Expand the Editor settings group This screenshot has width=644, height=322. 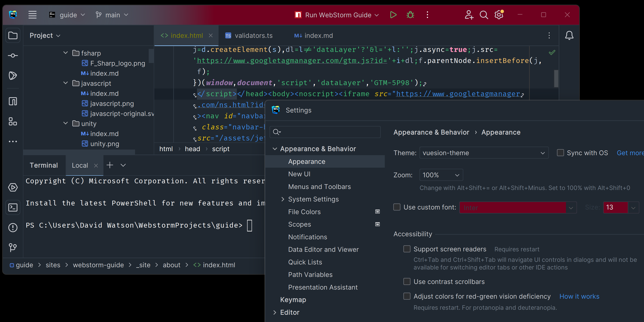click(x=275, y=312)
